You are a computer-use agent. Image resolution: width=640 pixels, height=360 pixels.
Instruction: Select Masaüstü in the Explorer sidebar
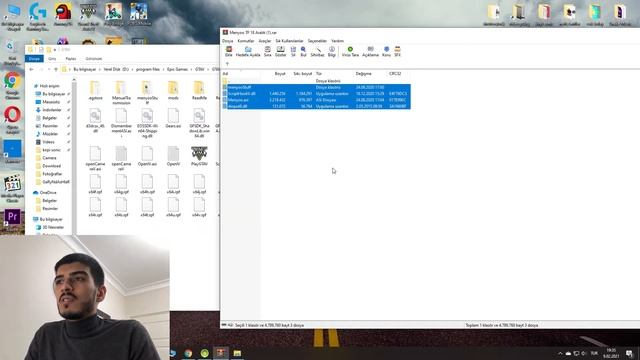[x=51, y=102]
